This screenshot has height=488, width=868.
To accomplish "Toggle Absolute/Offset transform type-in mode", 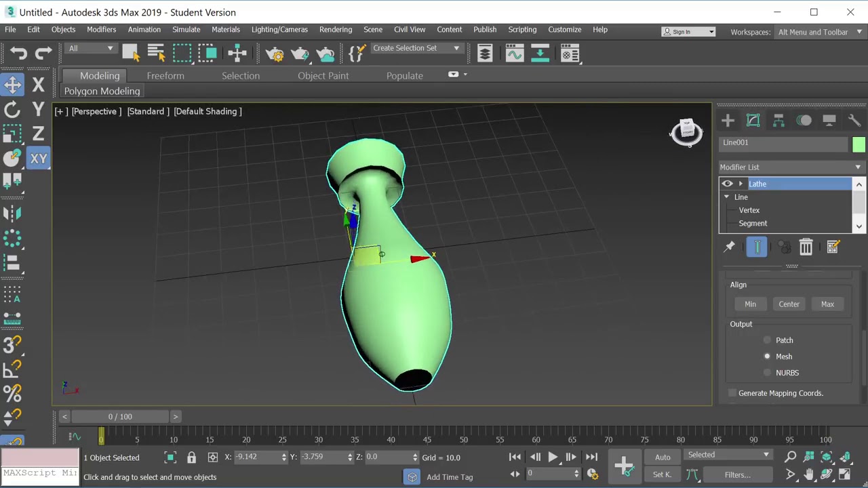I will coord(212,457).
